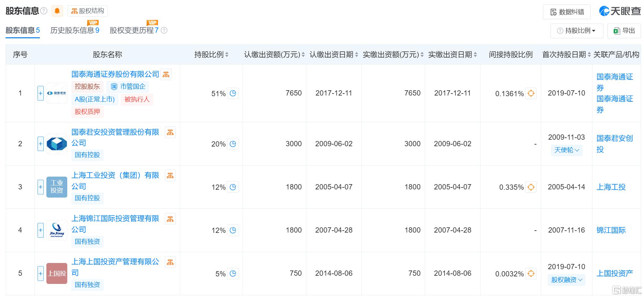This screenshot has height=297, width=644.
Task: Click the 导出 export button
Action: tap(624, 31)
